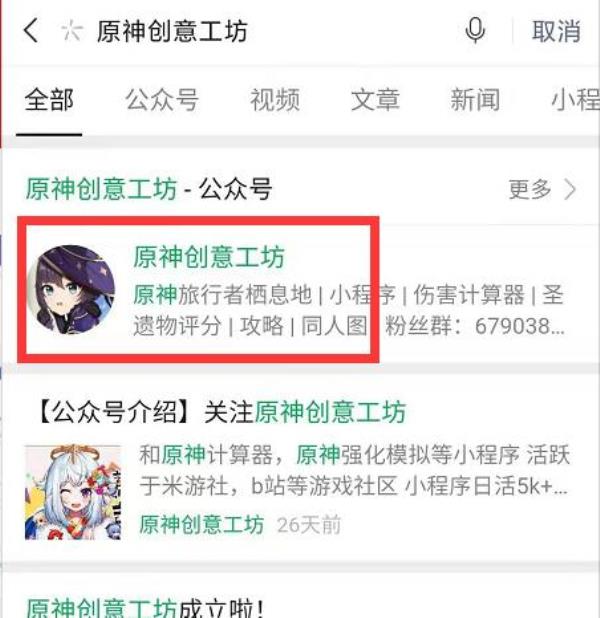Viewport: 600px width, 618px height.
Task: Switch to the 视频 tab
Action: pyautogui.click(x=275, y=100)
